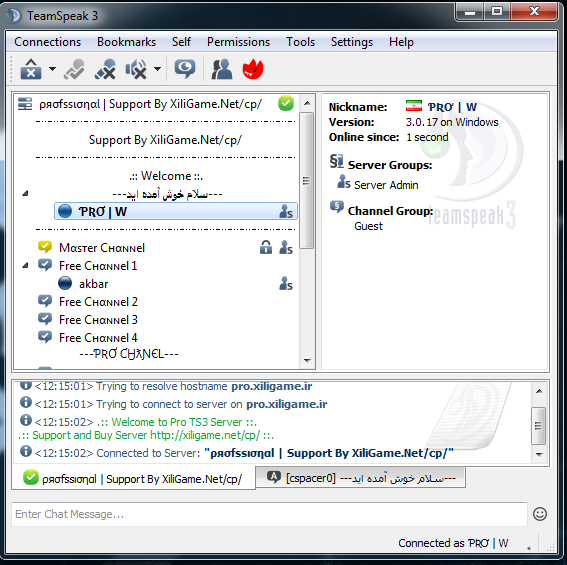Collapse the Free Channel 1 tree arrow
This screenshot has width=567, height=565.
[x=25, y=266]
